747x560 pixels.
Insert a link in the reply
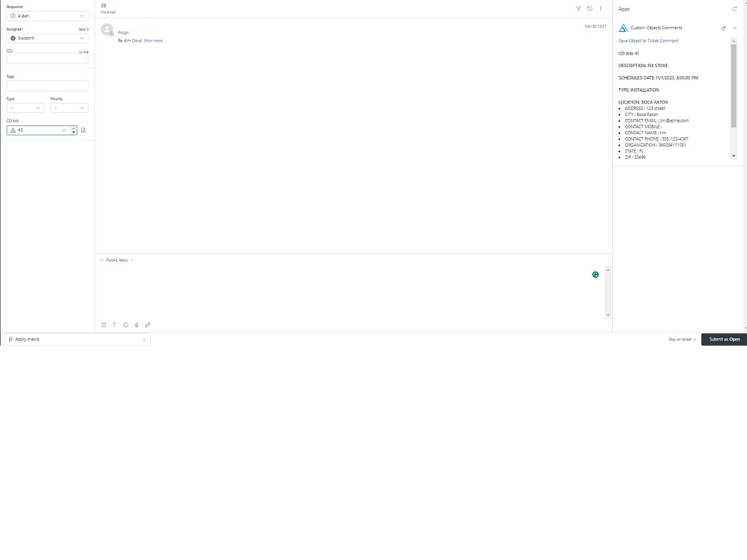click(147, 324)
